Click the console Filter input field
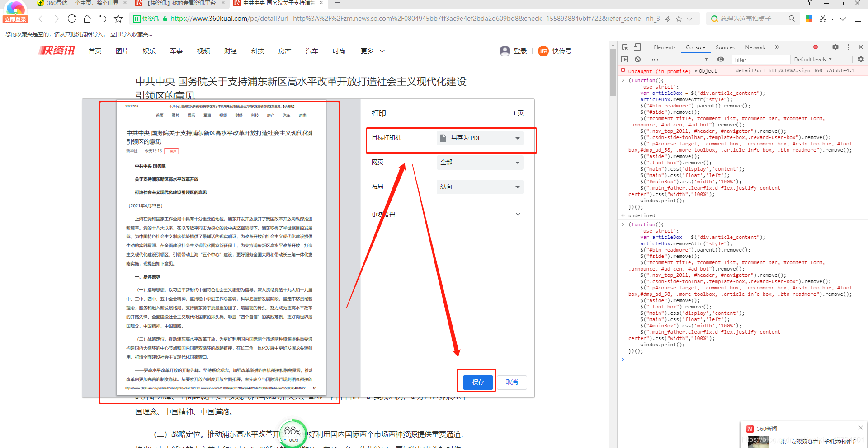 (x=760, y=60)
